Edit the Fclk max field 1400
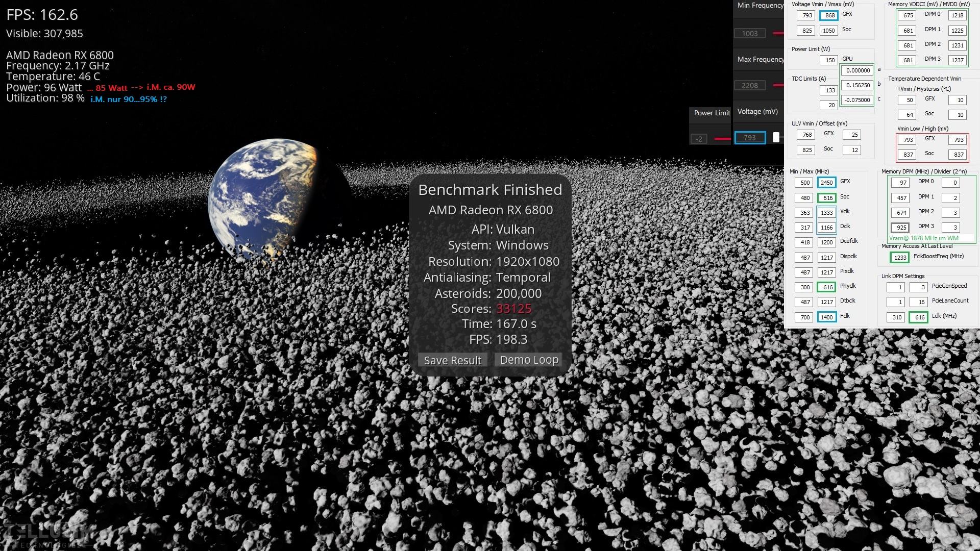Screen dimensions: 980x551 pos(826,317)
